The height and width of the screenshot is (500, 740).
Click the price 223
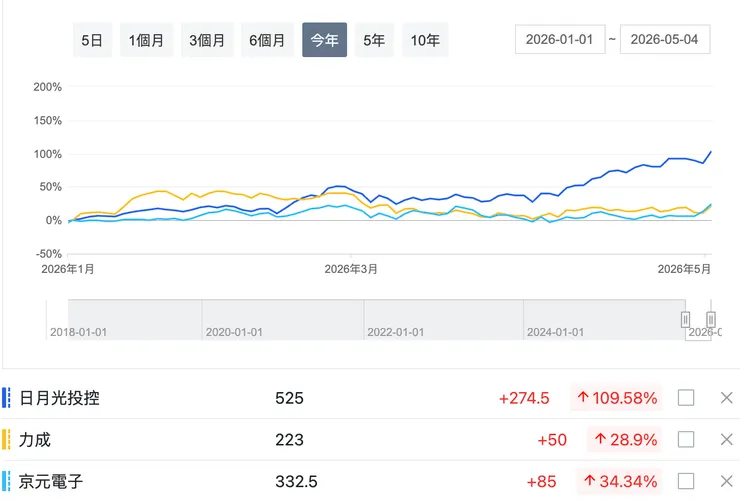click(289, 440)
